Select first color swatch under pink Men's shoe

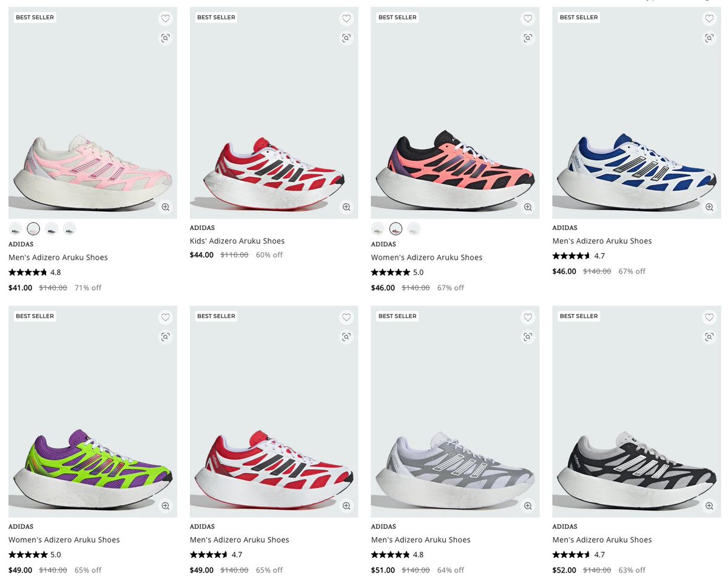tap(15, 229)
